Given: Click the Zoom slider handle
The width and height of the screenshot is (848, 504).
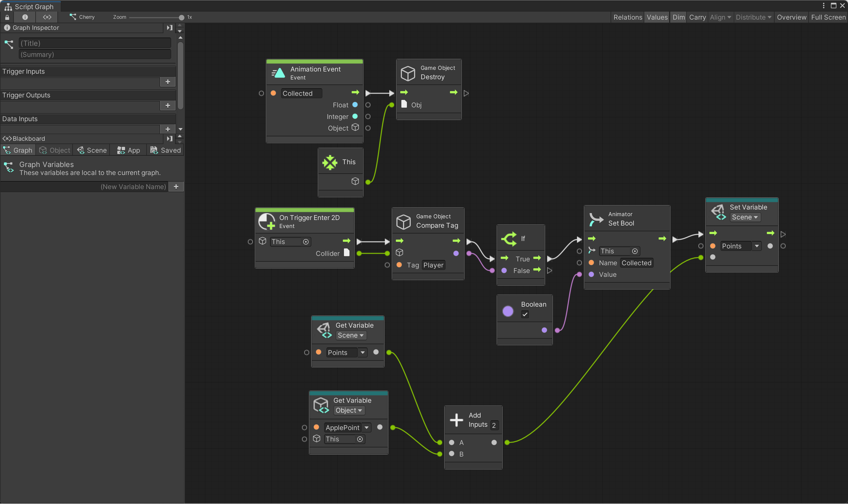Looking at the screenshot, I should pos(181,17).
